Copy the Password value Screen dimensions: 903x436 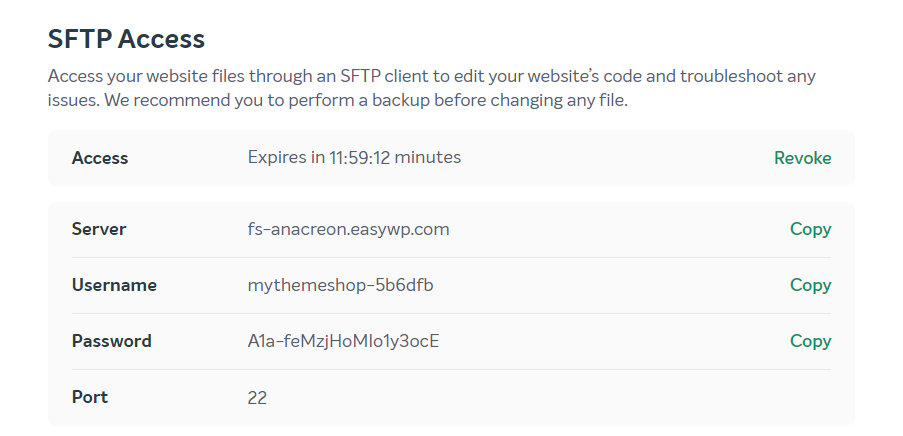tap(810, 341)
